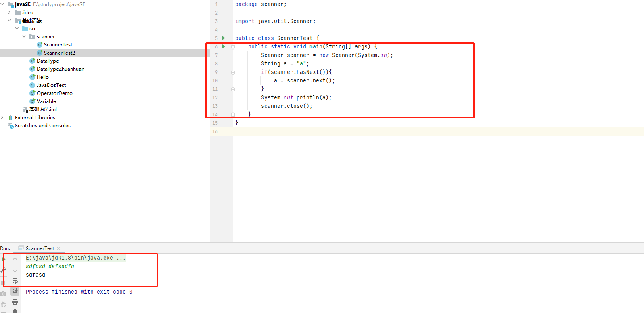Expand the .idea folder
644x313 pixels.
pos(10,13)
